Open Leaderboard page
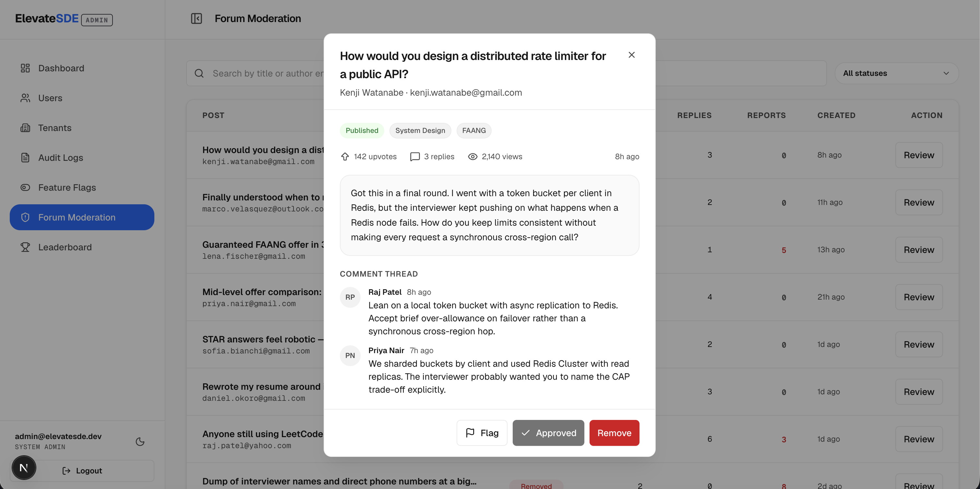Image resolution: width=980 pixels, height=489 pixels. [82, 247]
